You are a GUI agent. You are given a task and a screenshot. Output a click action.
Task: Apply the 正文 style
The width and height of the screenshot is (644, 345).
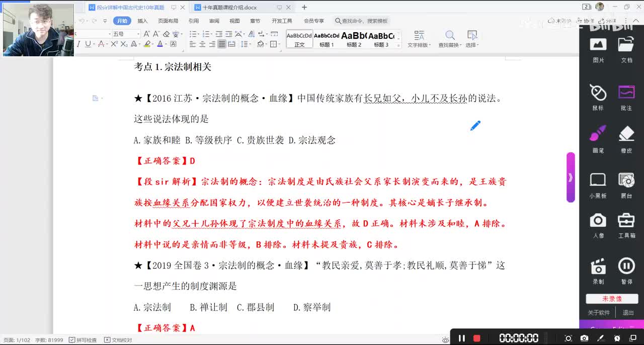299,39
